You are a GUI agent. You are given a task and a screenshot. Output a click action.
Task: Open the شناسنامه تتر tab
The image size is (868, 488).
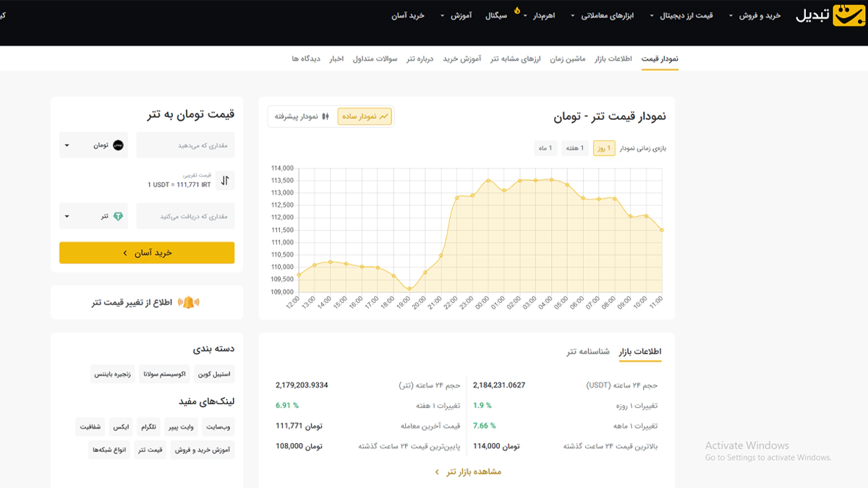point(588,352)
